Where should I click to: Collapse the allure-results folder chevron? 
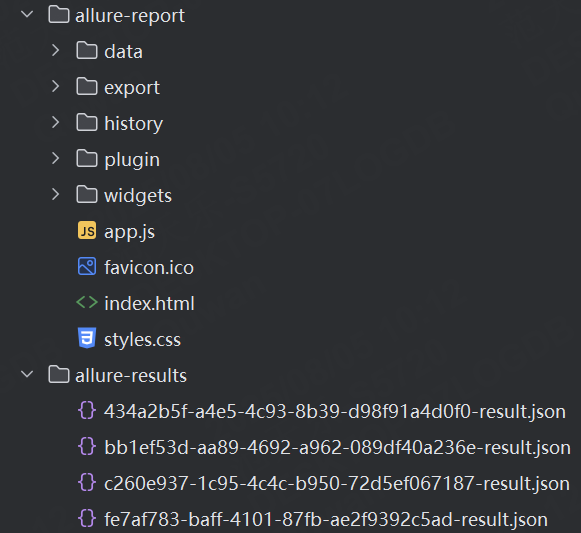[27, 374]
